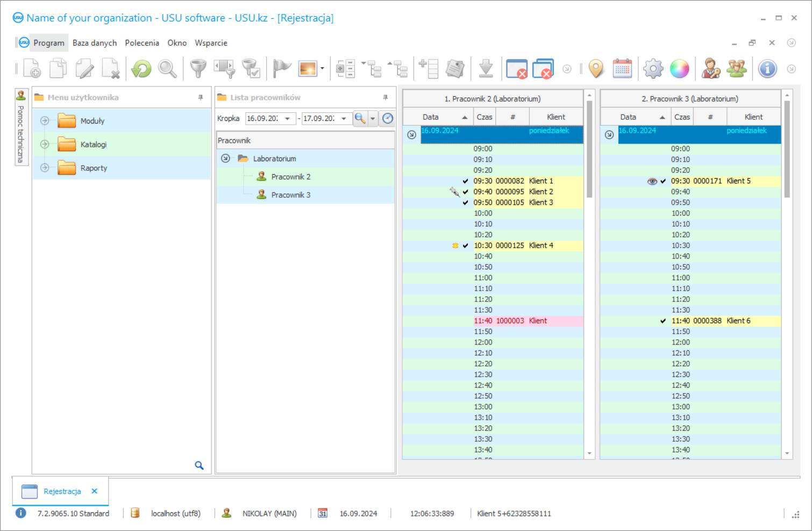Click the copy record icon

58,69
